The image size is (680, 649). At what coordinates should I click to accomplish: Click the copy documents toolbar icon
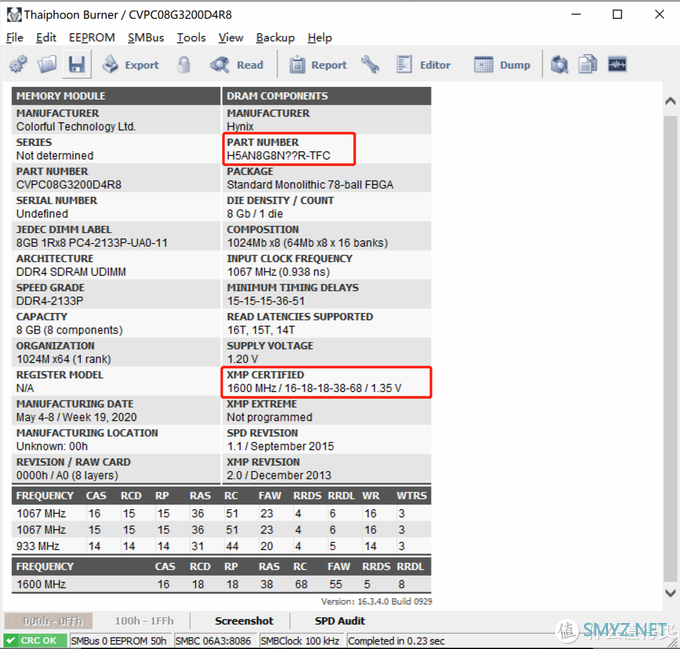click(588, 65)
